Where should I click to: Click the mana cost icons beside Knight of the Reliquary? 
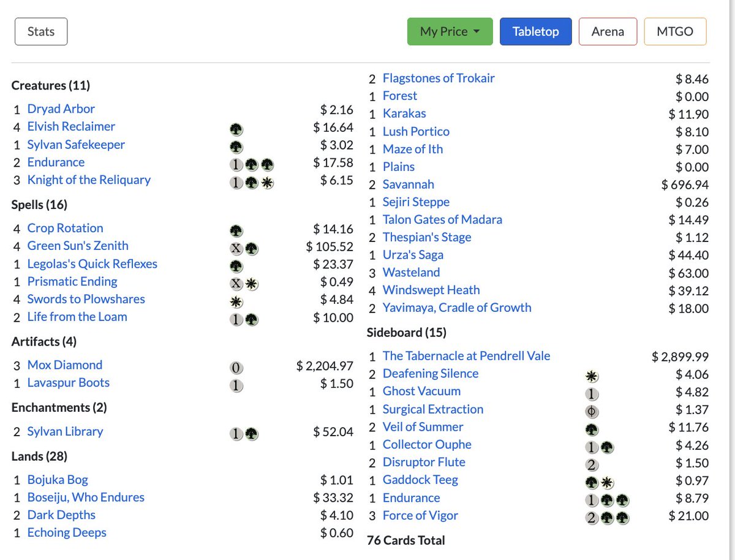tap(251, 182)
